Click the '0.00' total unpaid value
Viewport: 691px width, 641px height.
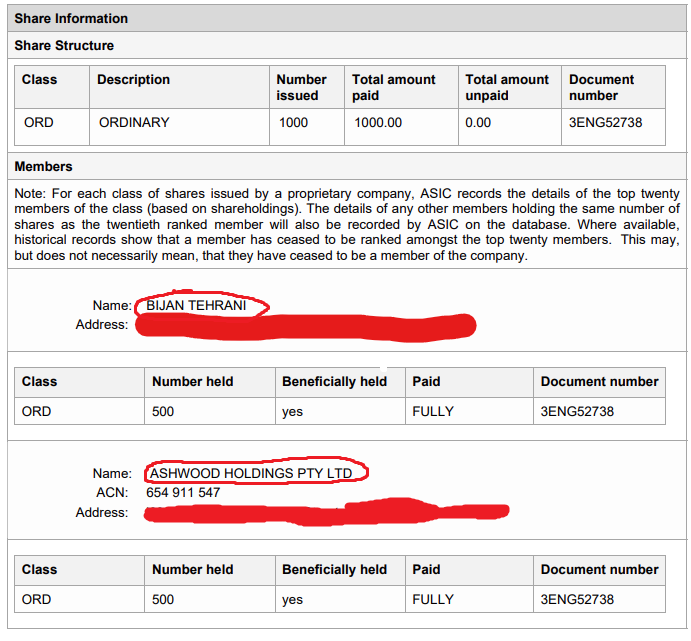pyautogui.click(x=478, y=122)
